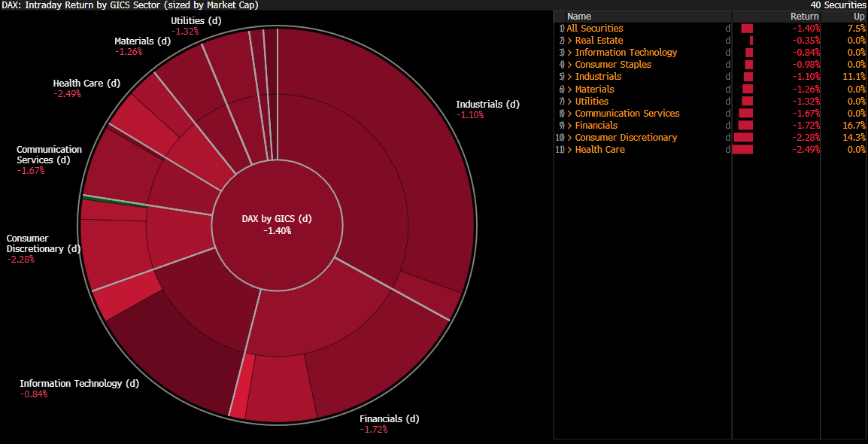Click the Health Care (d) chart label
868x444 pixels.
86,84
